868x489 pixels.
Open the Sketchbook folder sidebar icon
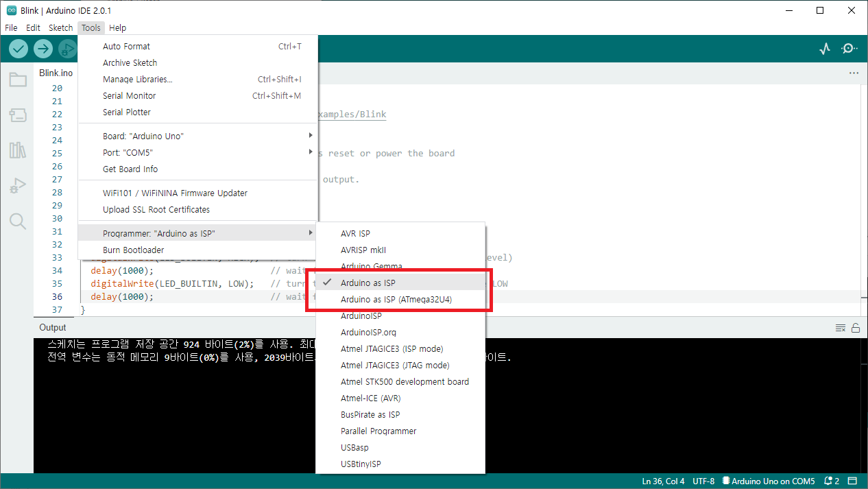click(x=18, y=80)
